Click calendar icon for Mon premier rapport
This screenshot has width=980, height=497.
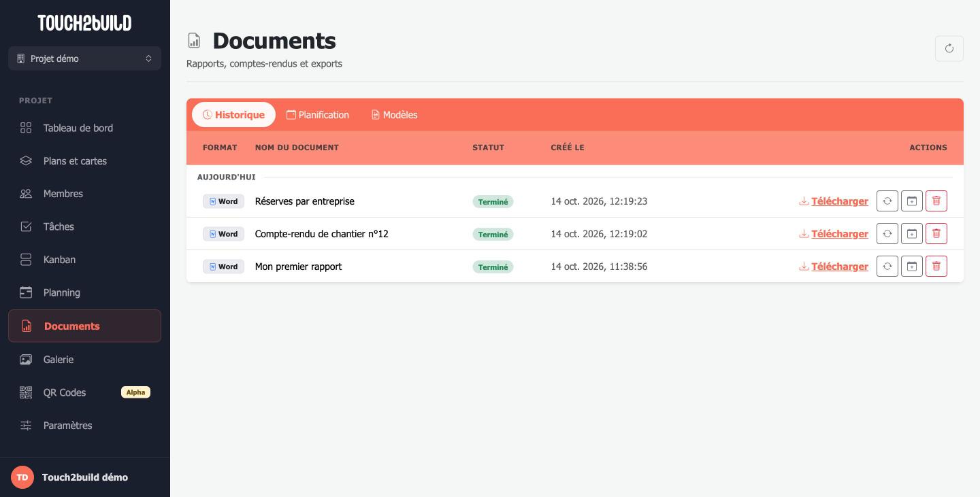click(x=912, y=267)
